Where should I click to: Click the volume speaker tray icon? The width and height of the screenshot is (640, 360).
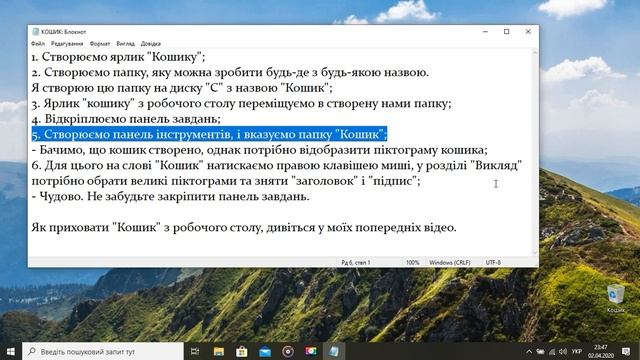point(563,351)
